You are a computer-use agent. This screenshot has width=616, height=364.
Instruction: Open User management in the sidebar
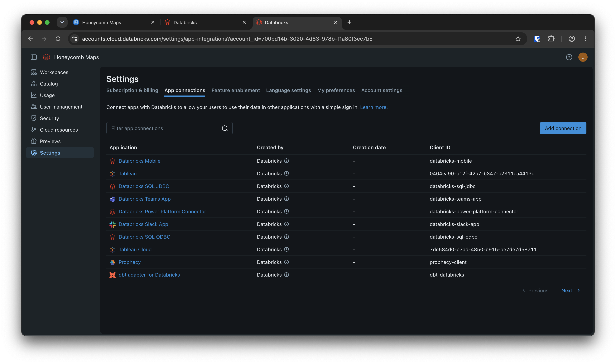[x=60, y=107]
